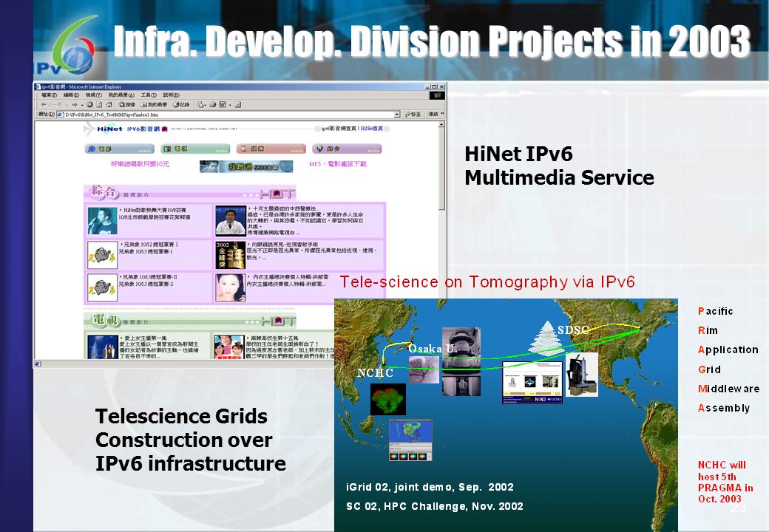Screen dimensions: 769x532
Task: Open the woman portrait thumbnail for 內衣主播
Action: pyautogui.click(x=231, y=287)
